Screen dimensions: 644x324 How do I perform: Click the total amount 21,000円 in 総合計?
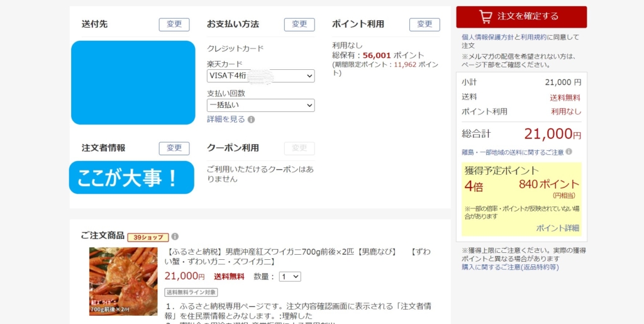point(552,134)
